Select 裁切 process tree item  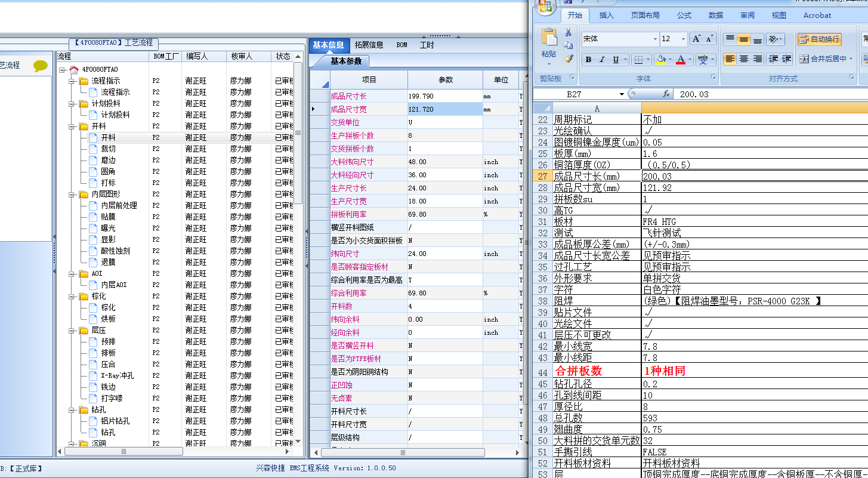pyautogui.click(x=108, y=149)
